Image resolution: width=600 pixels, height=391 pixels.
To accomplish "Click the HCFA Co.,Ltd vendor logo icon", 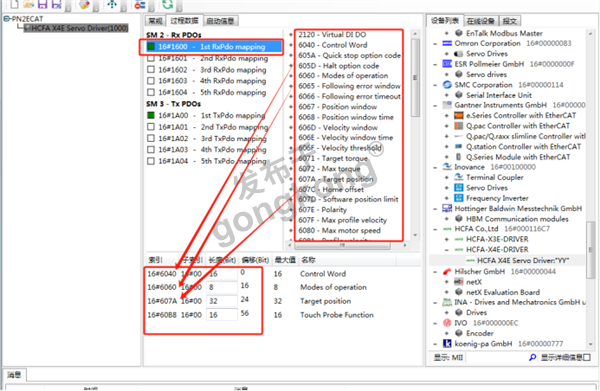I will point(447,229).
